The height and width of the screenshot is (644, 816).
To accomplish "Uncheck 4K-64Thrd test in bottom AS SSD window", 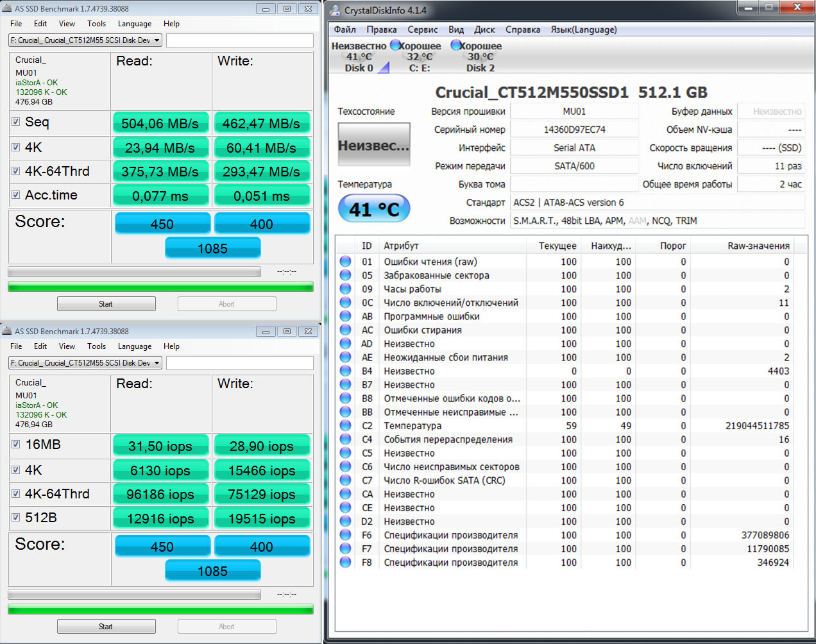I will click(x=16, y=493).
